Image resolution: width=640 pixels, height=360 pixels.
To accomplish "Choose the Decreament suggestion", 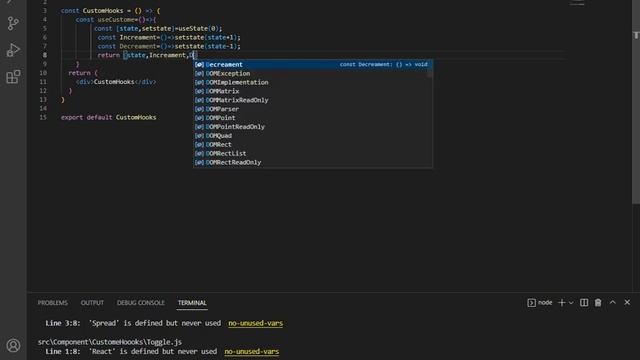I will tap(312, 64).
